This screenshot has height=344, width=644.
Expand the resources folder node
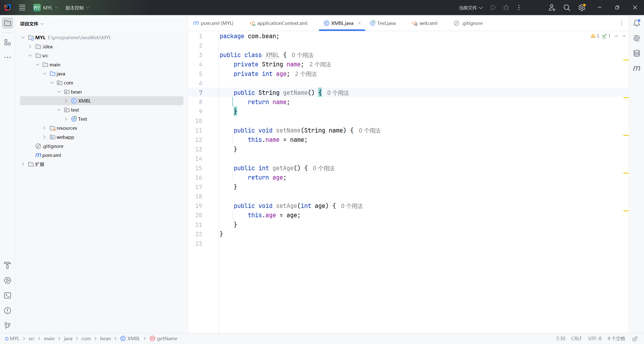click(x=45, y=128)
